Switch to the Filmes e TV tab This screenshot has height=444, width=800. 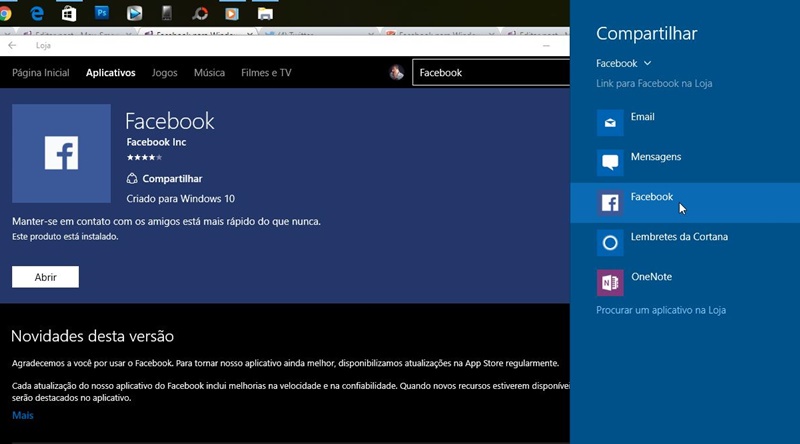[266, 72]
